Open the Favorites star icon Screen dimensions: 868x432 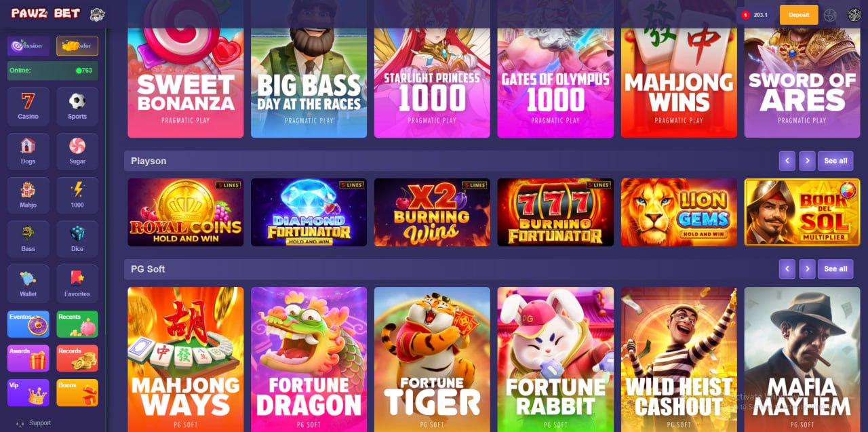(77, 284)
